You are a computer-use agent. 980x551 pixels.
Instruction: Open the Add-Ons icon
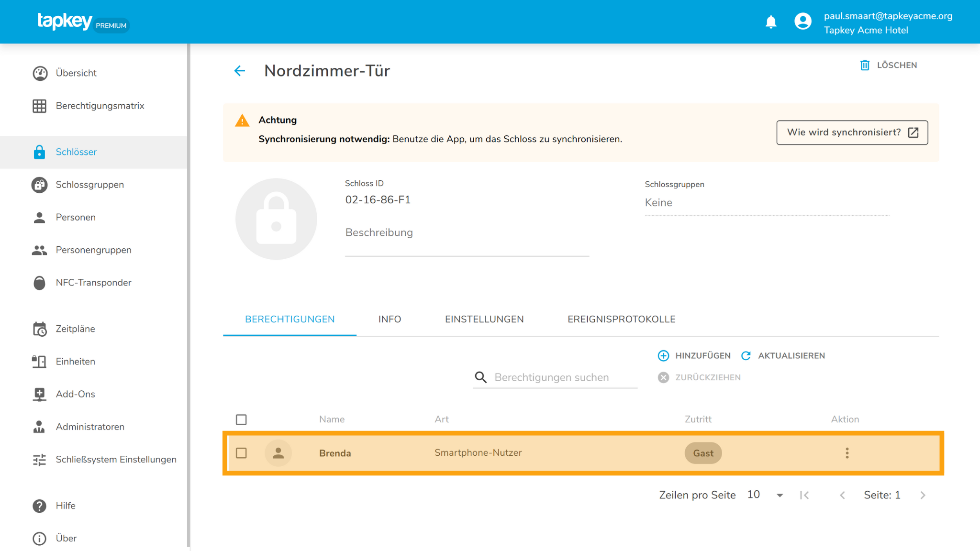pyautogui.click(x=40, y=394)
